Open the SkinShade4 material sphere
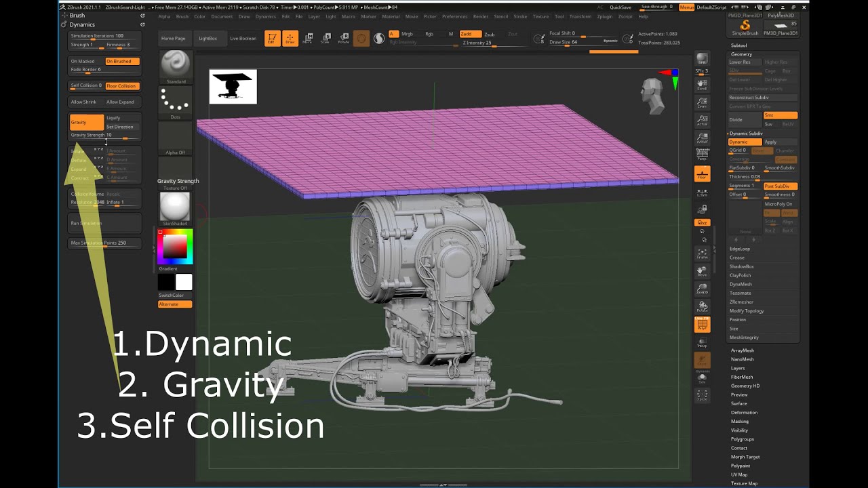This screenshot has height=488, width=868. [x=176, y=209]
